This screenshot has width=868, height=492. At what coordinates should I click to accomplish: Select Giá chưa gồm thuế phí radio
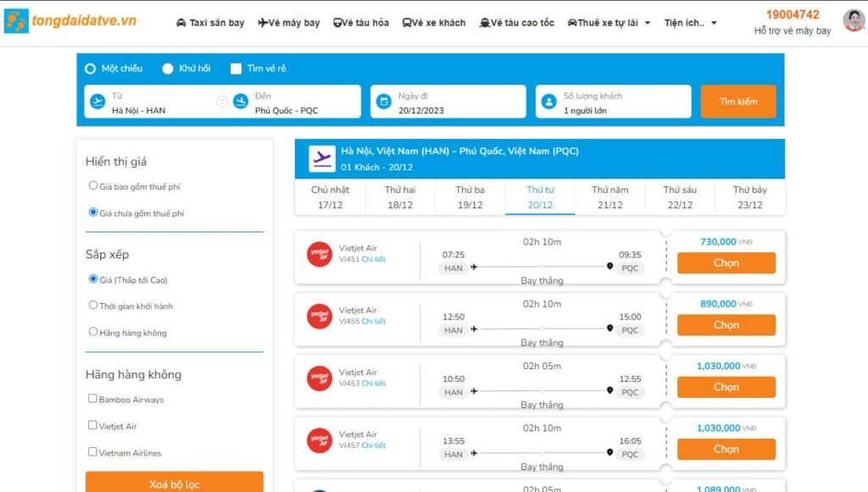93,213
